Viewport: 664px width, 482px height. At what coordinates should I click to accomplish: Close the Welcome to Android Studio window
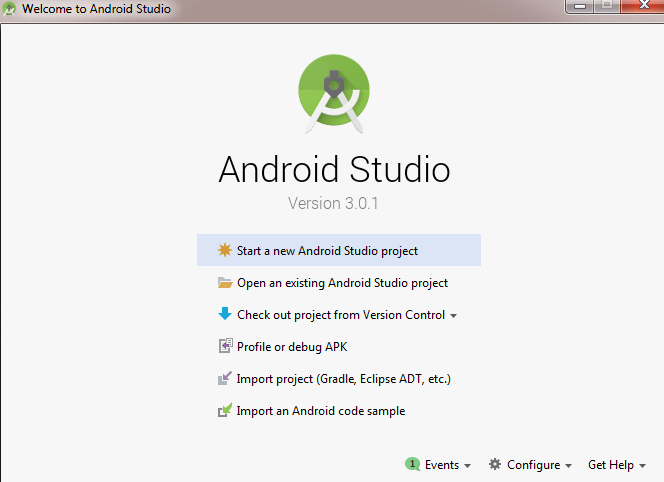tap(644, 6)
